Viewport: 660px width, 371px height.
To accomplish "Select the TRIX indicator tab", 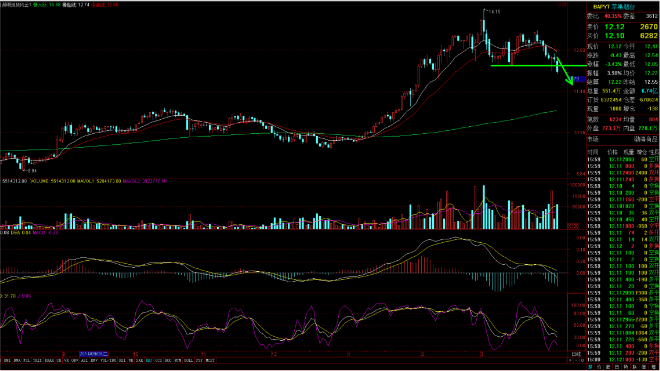I will [x=37, y=360].
